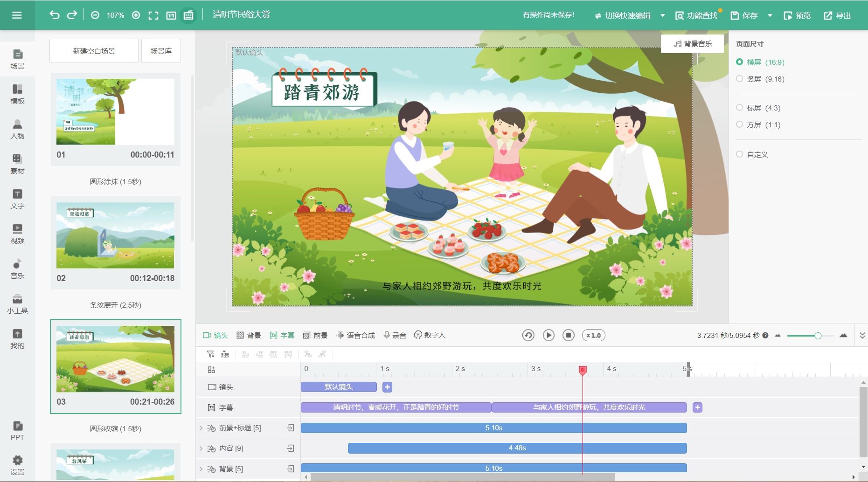This screenshot has width=868, height=482.
Task: Open the 数字人 digital human tab
Action: (430, 335)
